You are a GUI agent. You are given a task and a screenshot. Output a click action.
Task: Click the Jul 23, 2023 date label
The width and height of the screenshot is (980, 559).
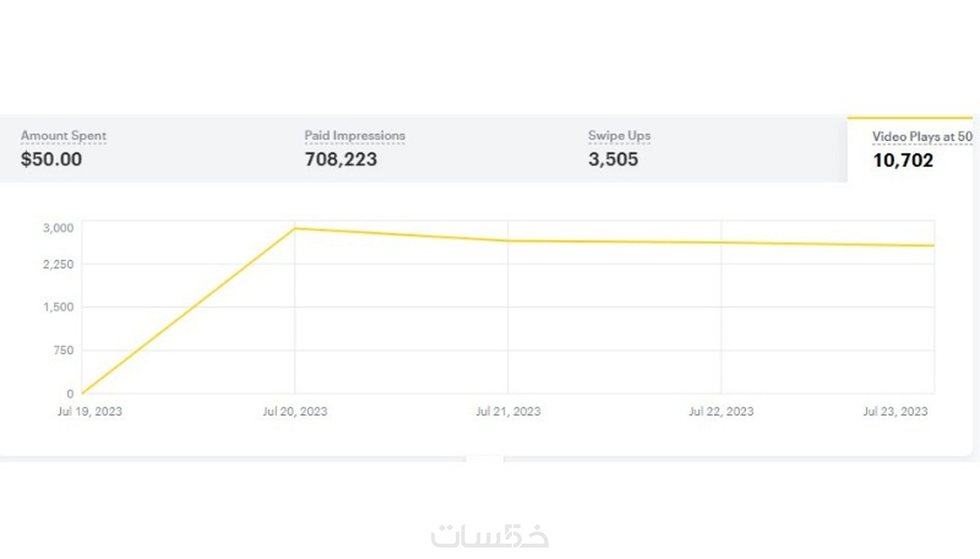tap(895, 411)
